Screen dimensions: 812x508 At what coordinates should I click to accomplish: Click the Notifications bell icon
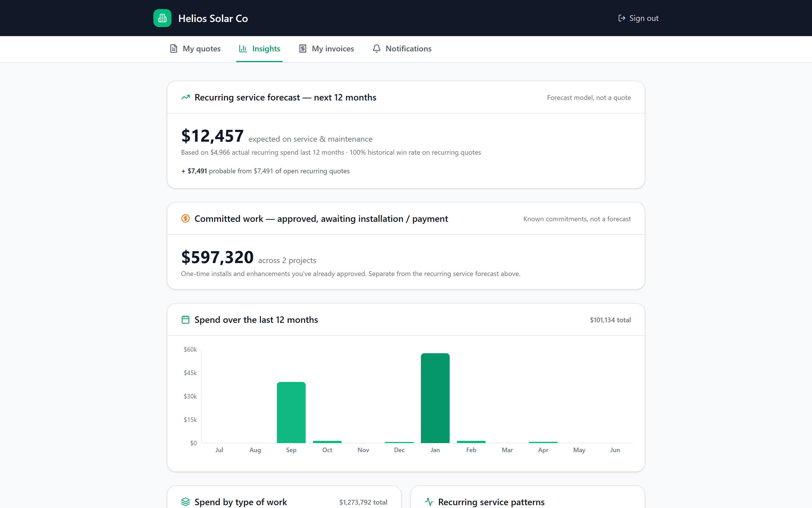coord(376,49)
